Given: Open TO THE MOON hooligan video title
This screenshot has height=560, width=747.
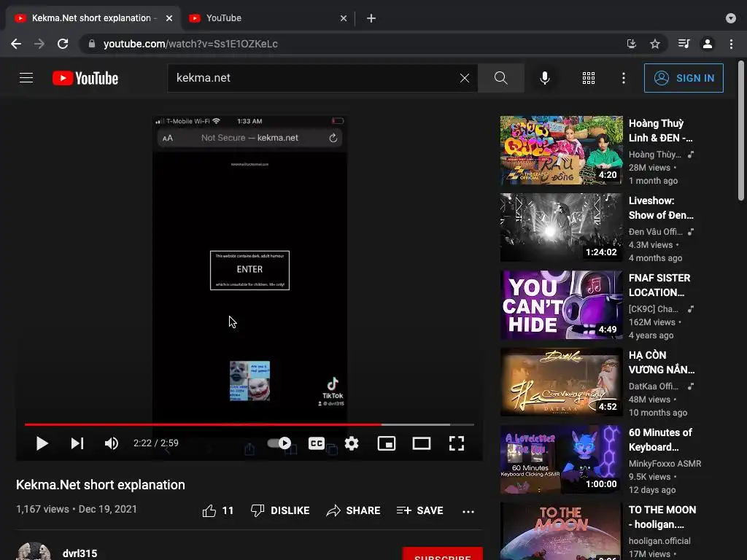Looking at the screenshot, I should click(x=662, y=517).
